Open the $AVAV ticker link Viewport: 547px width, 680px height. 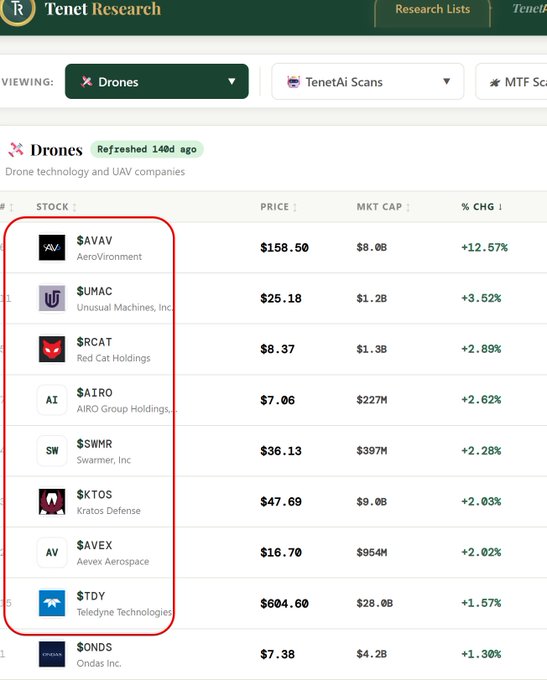[94, 240]
